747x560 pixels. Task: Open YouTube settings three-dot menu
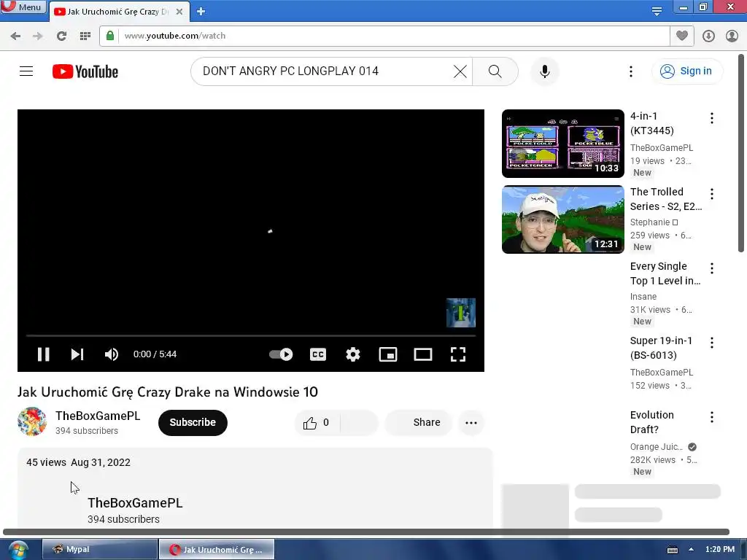click(631, 71)
